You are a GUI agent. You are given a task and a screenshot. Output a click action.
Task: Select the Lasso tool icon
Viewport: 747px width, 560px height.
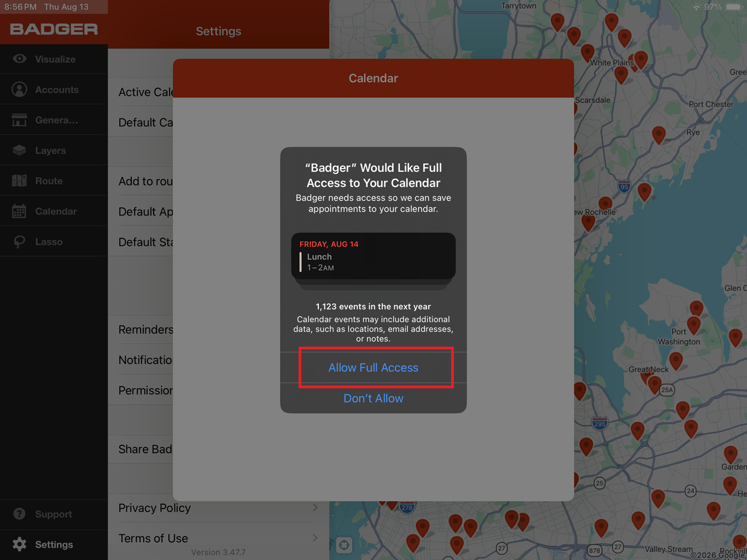tap(20, 241)
